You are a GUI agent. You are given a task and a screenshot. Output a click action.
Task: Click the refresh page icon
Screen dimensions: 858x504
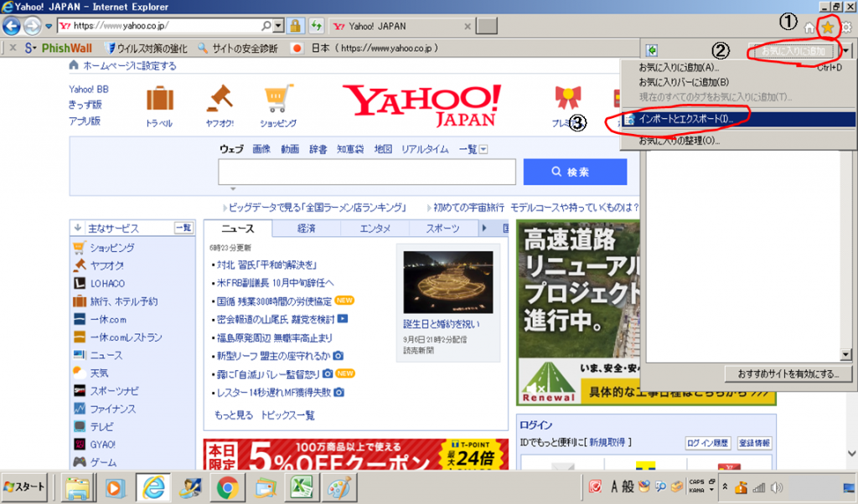click(x=316, y=26)
